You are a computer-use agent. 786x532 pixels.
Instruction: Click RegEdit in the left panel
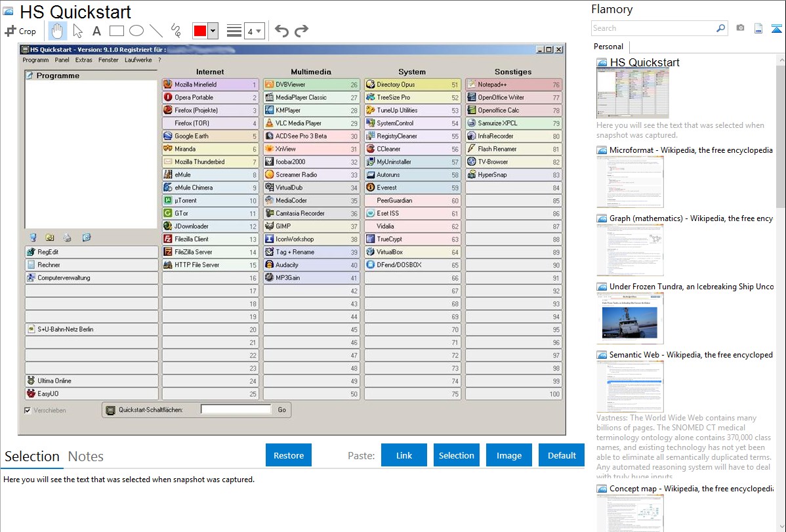(x=92, y=252)
